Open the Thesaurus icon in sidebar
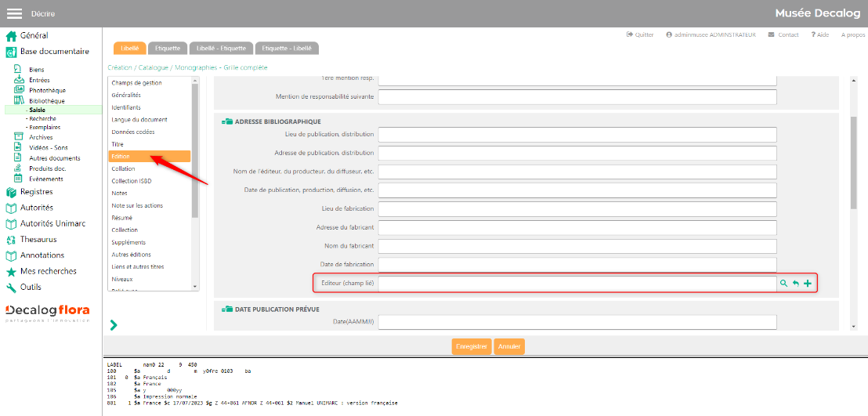This screenshot has height=416, width=868. tap(12, 240)
